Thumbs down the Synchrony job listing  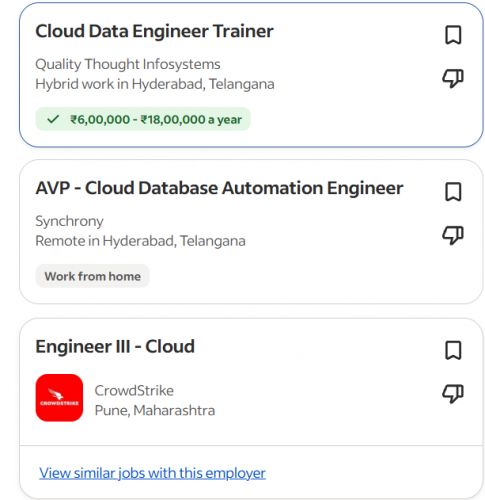point(453,235)
